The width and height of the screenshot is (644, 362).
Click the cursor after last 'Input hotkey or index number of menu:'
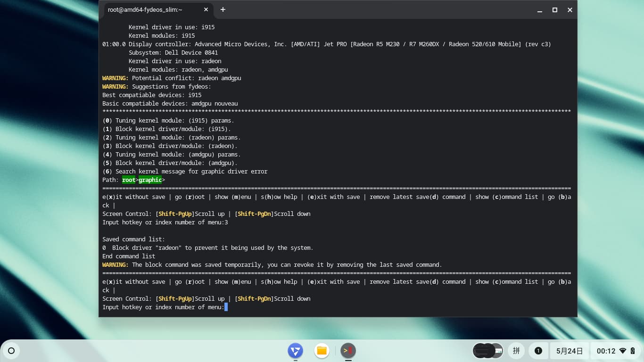[226, 307]
